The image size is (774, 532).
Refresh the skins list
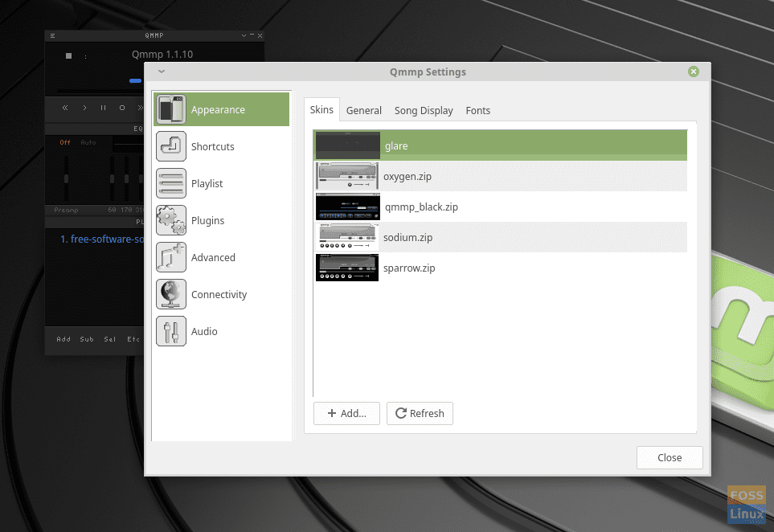click(420, 414)
